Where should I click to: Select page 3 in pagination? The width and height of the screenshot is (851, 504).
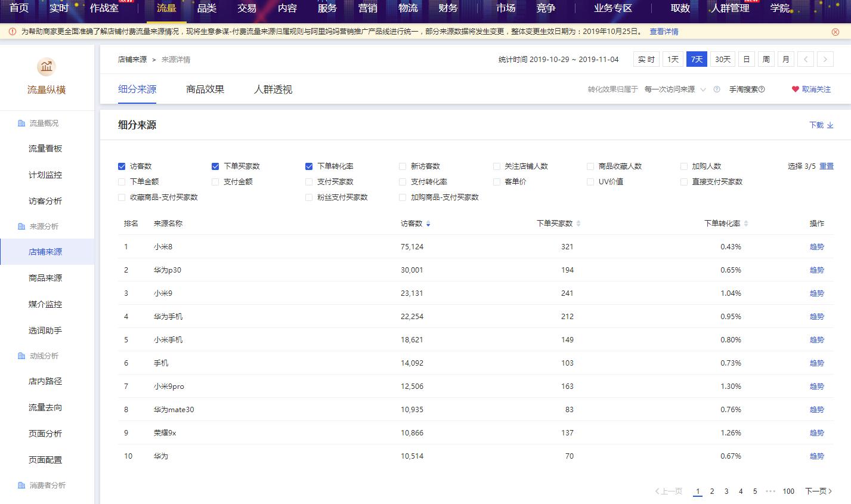click(726, 491)
